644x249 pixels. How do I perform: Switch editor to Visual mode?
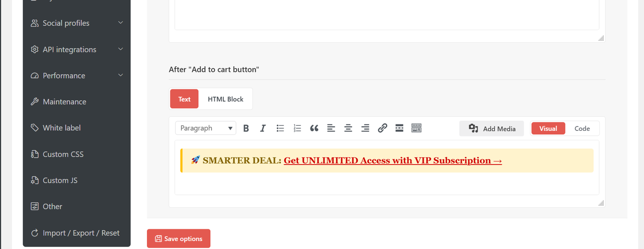point(548,128)
